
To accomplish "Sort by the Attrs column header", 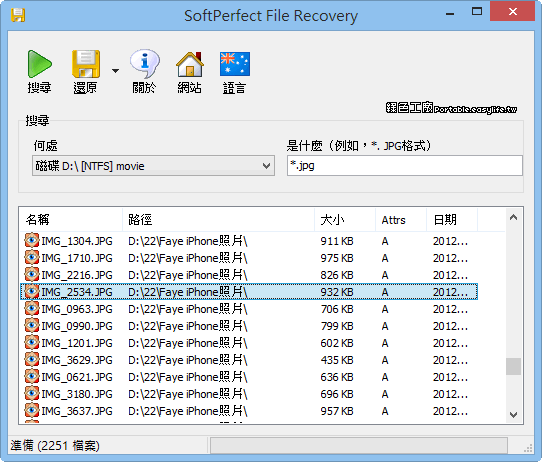I will tap(401, 220).
